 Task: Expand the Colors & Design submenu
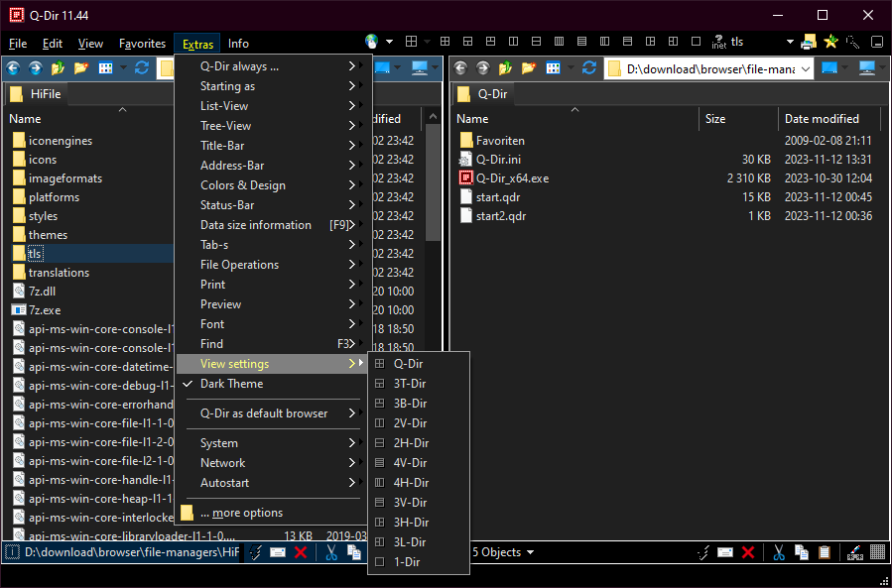click(242, 185)
